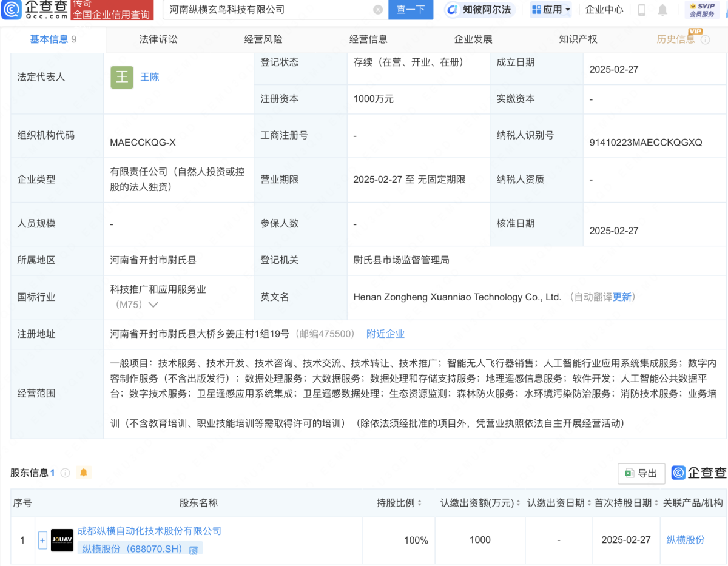Click the 企查查 logo beside the export button
This screenshot has height=566, width=728.
coord(699,473)
